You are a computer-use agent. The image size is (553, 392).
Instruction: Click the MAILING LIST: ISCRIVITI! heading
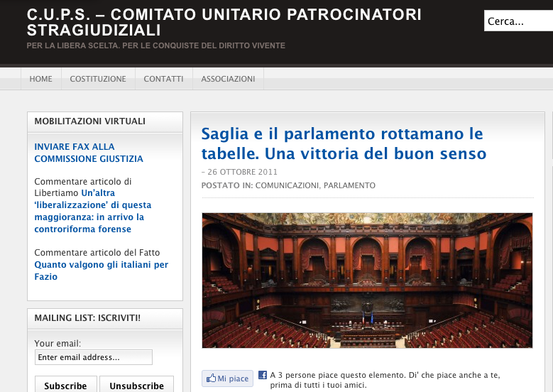point(87,318)
